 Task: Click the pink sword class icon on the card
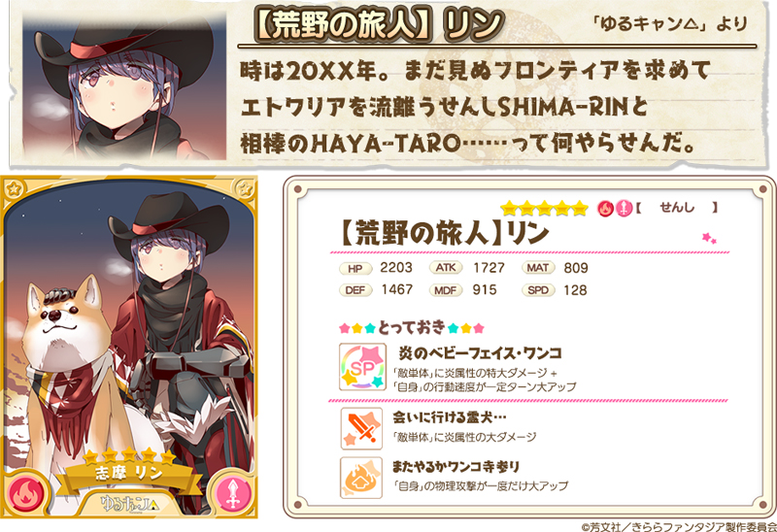(233, 493)
